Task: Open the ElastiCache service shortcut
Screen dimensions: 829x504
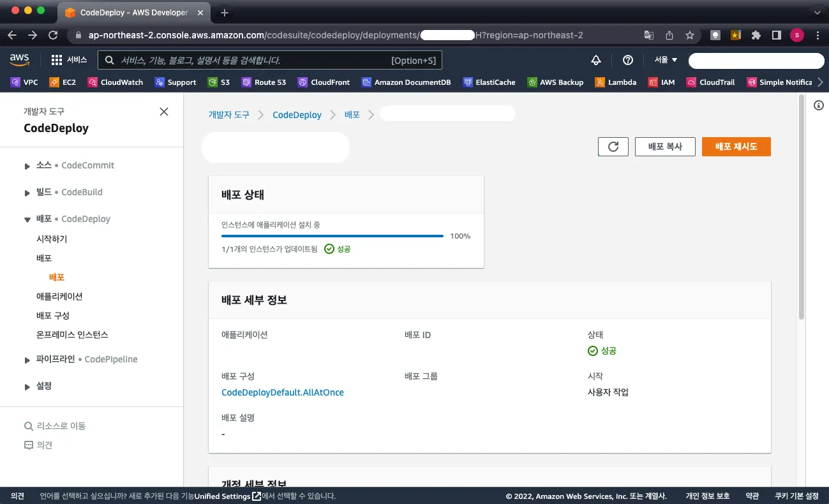Action: click(489, 82)
